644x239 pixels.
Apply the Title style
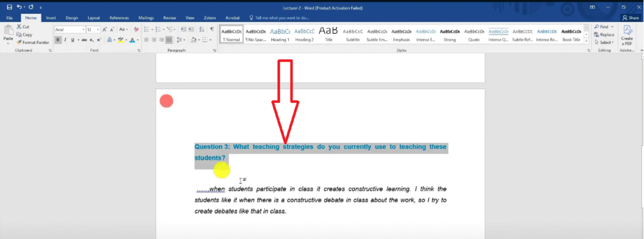[328, 34]
